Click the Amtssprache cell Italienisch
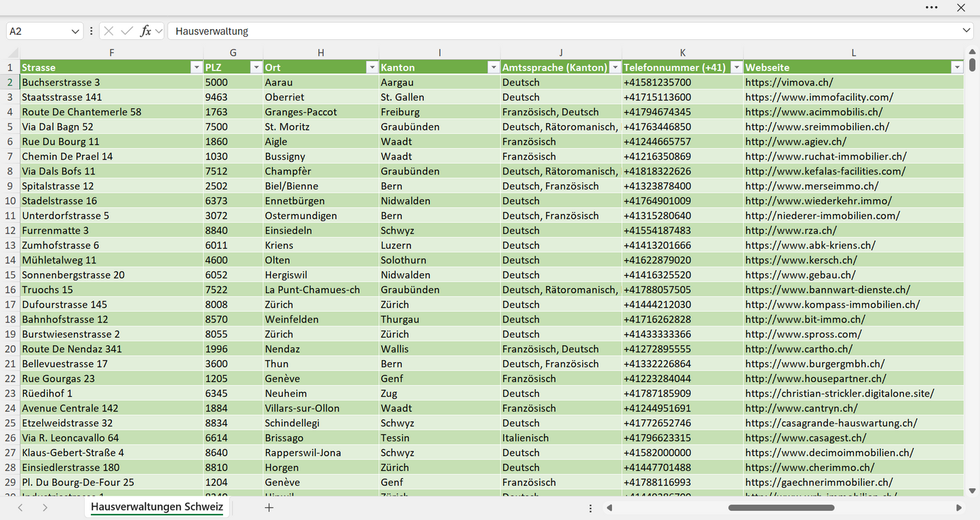980x520 pixels. (561, 438)
